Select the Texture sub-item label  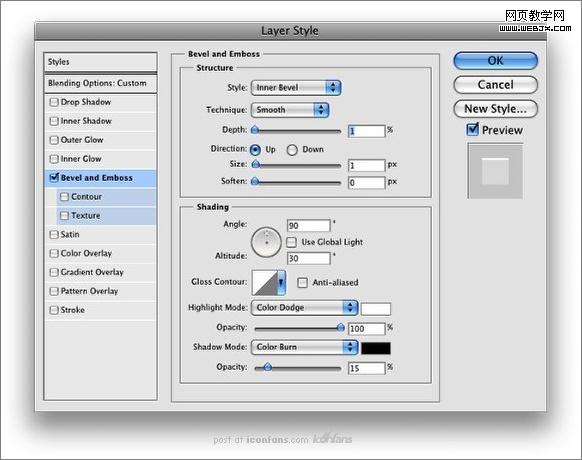(x=86, y=216)
